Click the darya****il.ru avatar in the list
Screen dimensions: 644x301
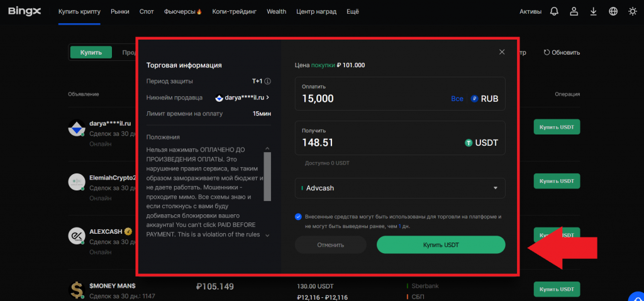point(77,128)
